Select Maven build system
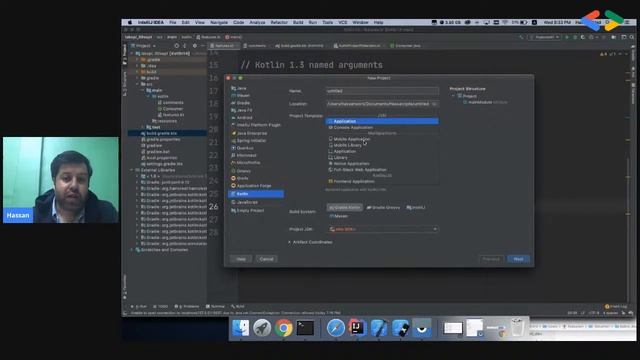The width and height of the screenshot is (640, 360). (338, 216)
